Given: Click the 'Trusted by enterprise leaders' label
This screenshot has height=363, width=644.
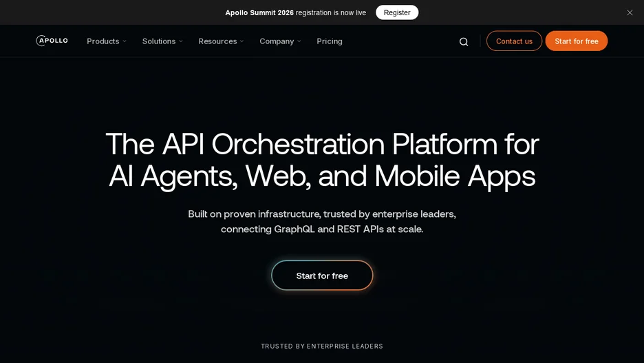Looking at the screenshot, I should pyautogui.click(x=322, y=346).
